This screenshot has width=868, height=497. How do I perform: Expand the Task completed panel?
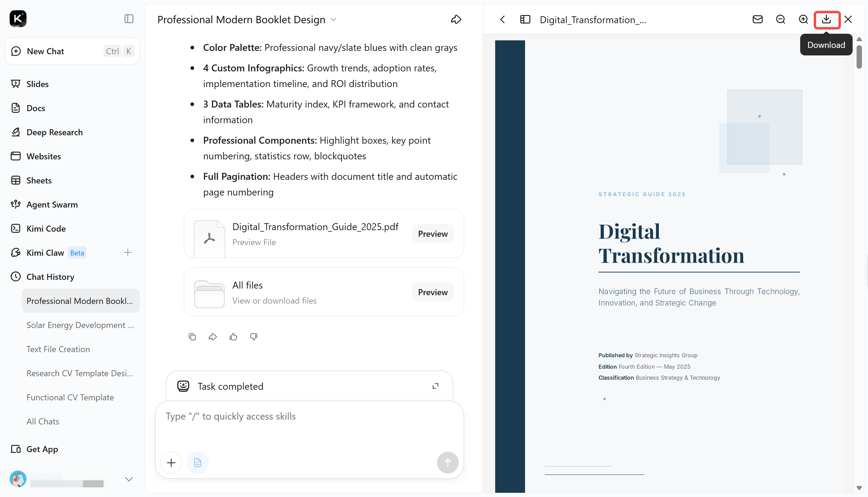coord(436,386)
